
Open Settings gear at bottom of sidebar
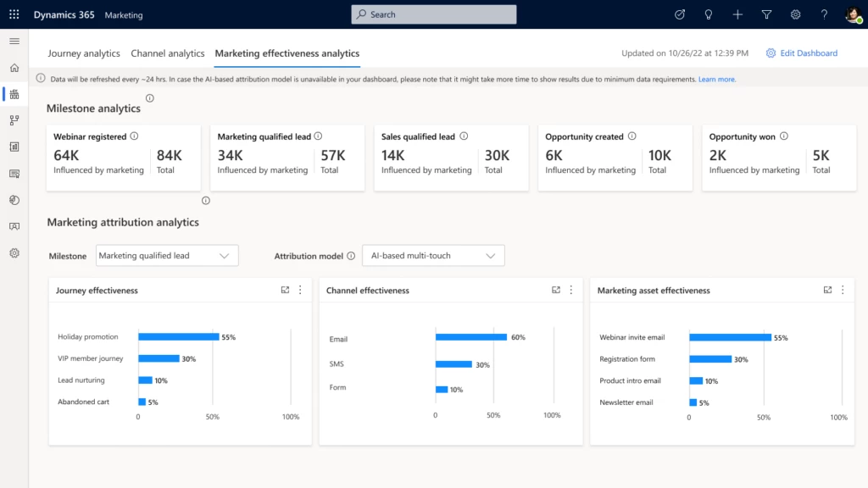[x=14, y=251]
